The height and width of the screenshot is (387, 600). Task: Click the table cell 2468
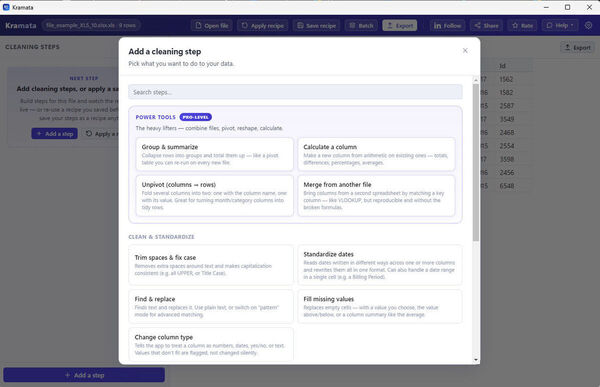507,133
